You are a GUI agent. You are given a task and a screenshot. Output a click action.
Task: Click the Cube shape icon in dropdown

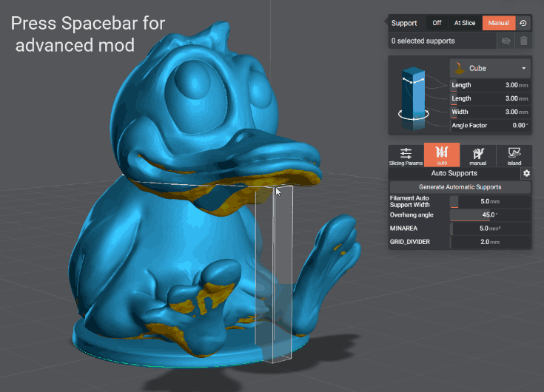460,68
